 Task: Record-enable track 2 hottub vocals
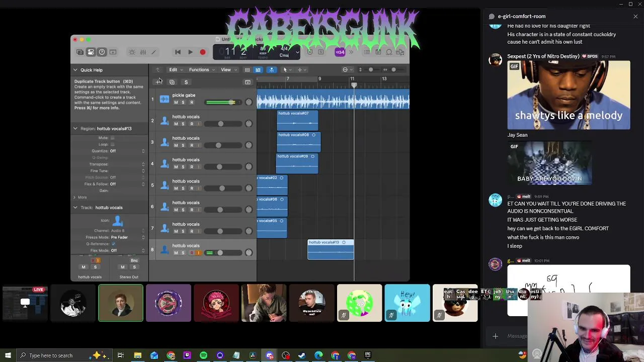tap(191, 124)
